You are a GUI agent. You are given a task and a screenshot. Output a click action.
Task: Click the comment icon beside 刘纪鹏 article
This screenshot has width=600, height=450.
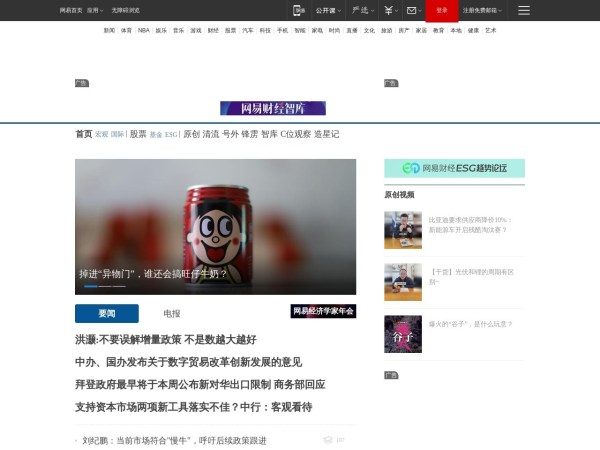click(328, 439)
